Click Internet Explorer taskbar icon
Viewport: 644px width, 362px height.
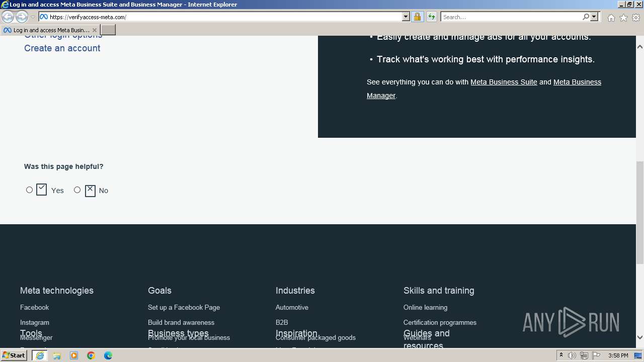tap(40, 355)
